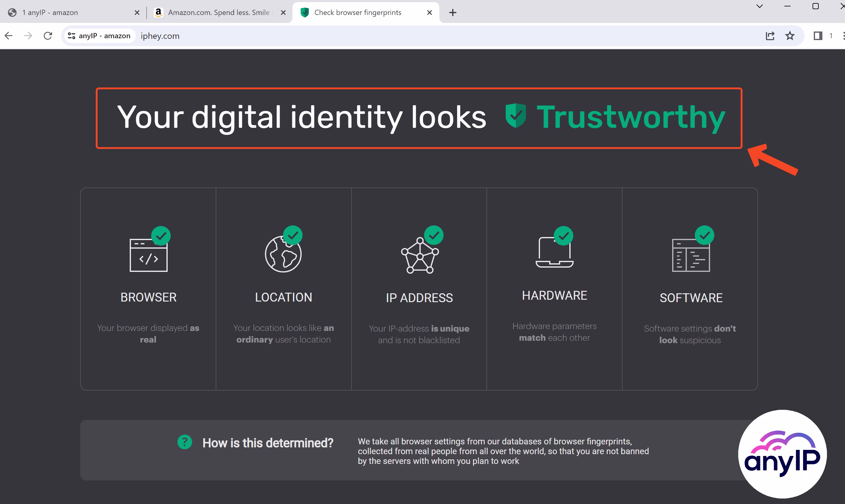Screen dimensions: 845x504
Task: Click the share page icon
Action: point(770,36)
